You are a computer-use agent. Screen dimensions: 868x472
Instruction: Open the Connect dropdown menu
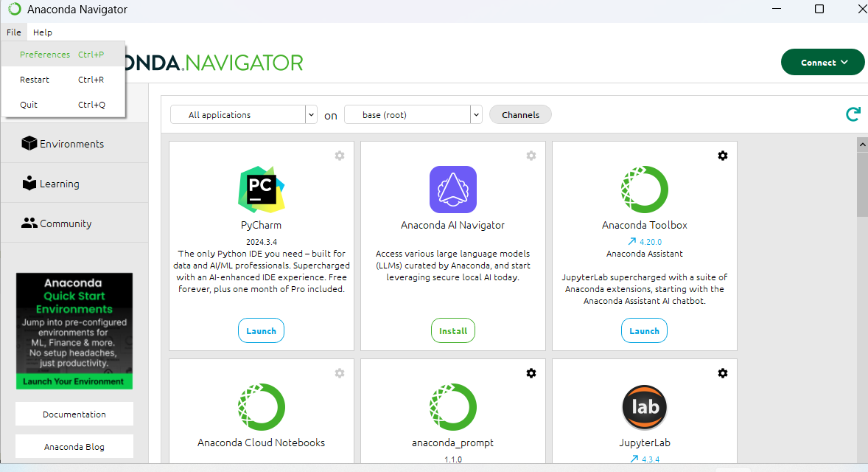(822, 62)
